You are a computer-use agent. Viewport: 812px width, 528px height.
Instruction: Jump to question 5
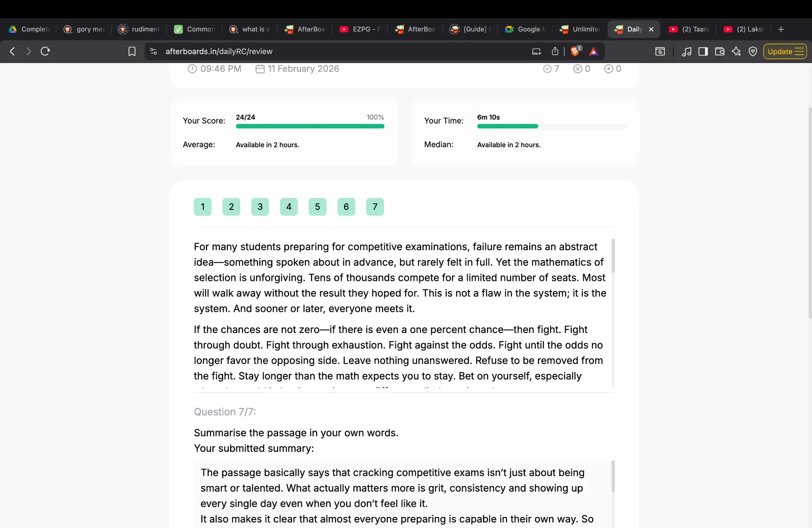318,207
